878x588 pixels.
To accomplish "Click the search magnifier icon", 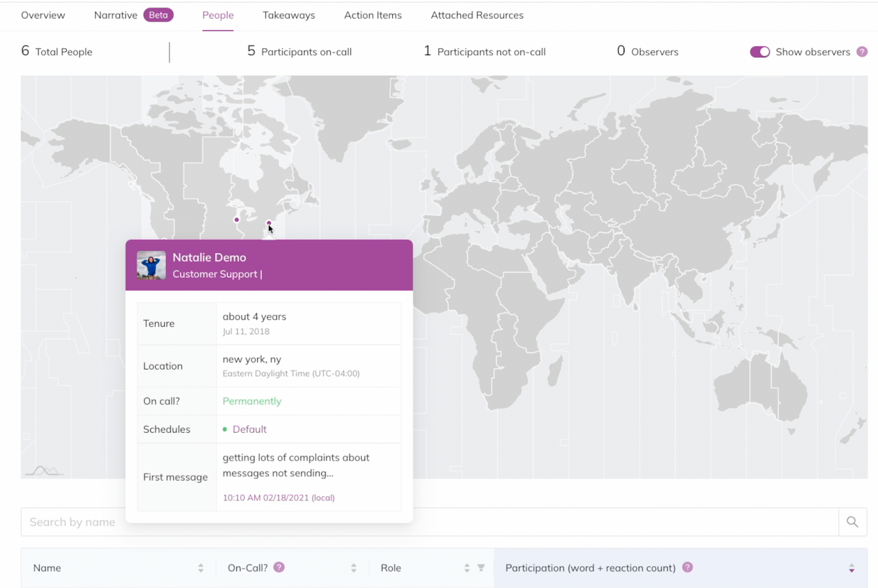I will (853, 522).
